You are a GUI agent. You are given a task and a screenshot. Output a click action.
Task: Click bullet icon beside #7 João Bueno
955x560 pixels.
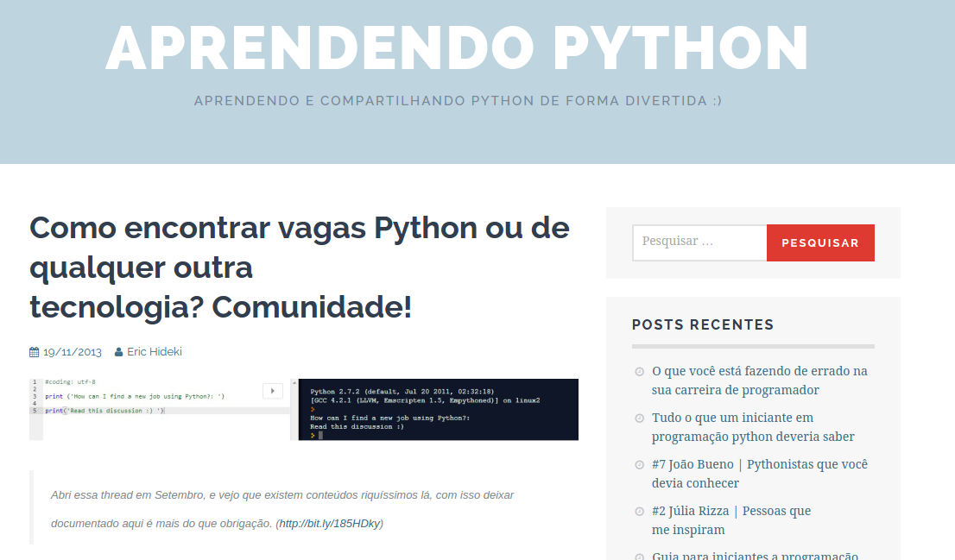640,465
